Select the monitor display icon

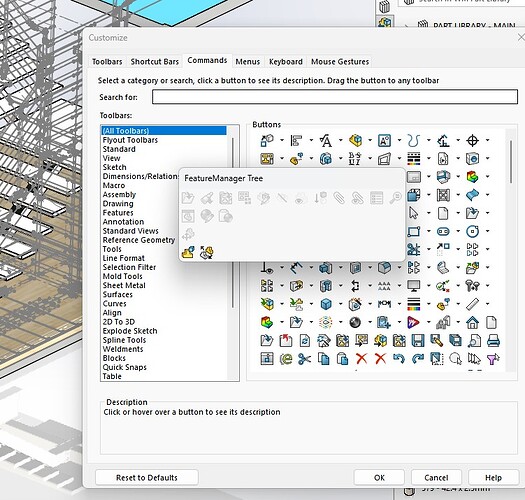414,286
